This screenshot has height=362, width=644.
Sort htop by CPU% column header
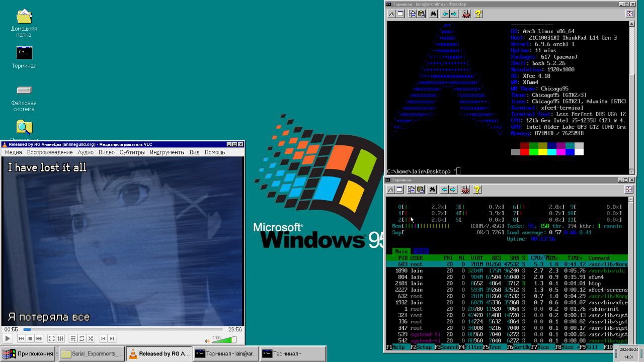pos(538,258)
